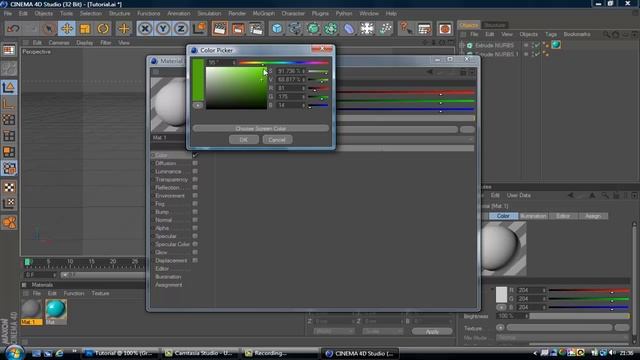The width and height of the screenshot is (640, 360).
Task: Toggle the Color channel checkbox
Action: 195,155
